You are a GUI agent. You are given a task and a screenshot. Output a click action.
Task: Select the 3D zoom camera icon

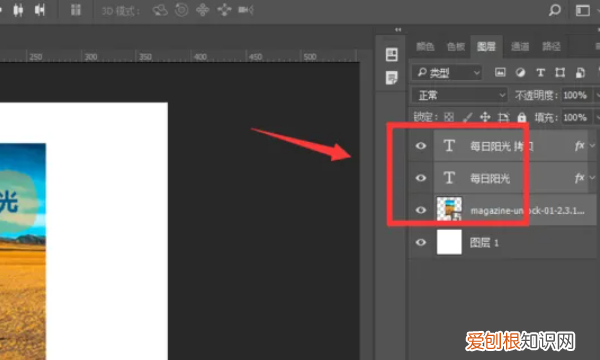tap(246, 10)
